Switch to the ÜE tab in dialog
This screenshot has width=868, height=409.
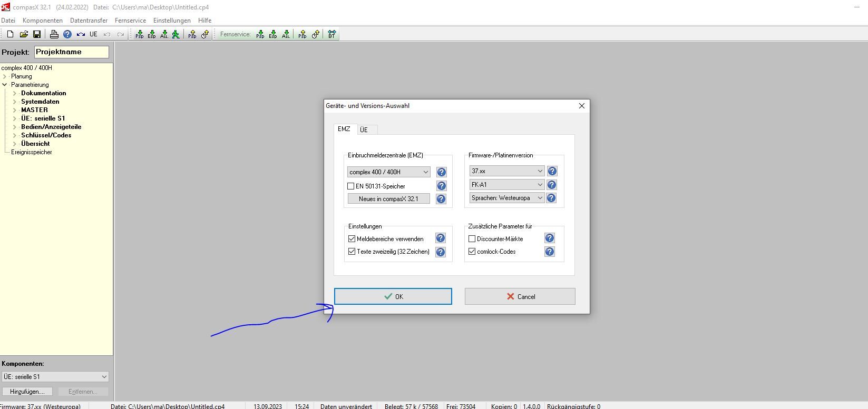point(364,129)
